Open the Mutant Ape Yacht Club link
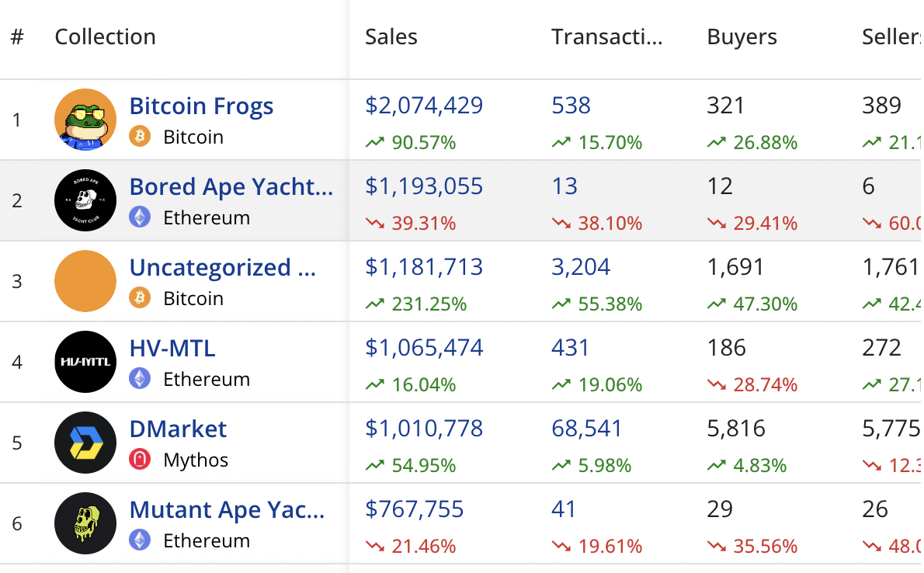Viewport: 924px width, 573px height. click(227, 509)
